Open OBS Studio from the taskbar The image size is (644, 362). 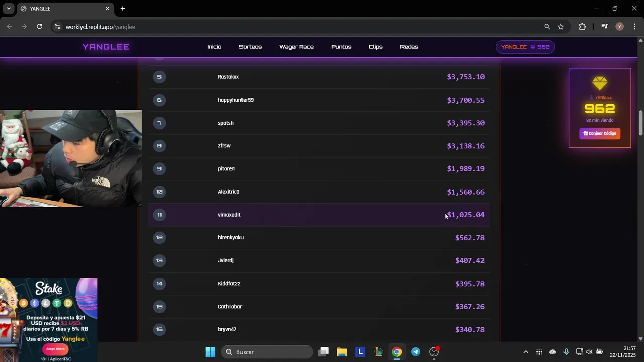tap(434, 352)
